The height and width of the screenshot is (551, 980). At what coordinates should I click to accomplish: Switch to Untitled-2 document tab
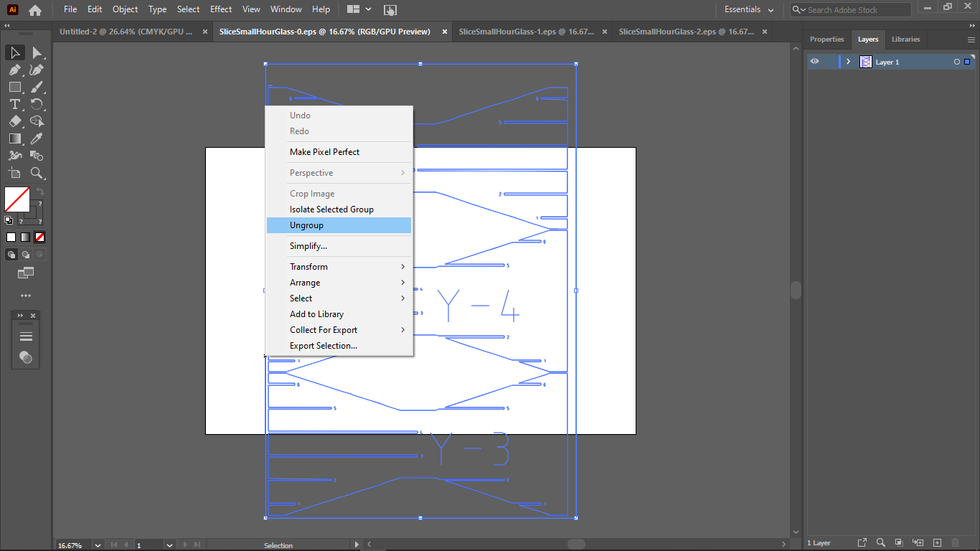(x=126, y=32)
